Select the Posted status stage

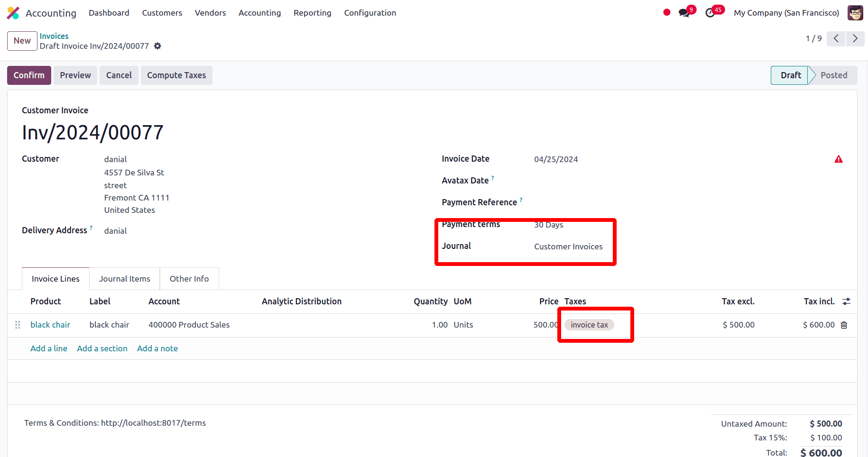pos(833,75)
